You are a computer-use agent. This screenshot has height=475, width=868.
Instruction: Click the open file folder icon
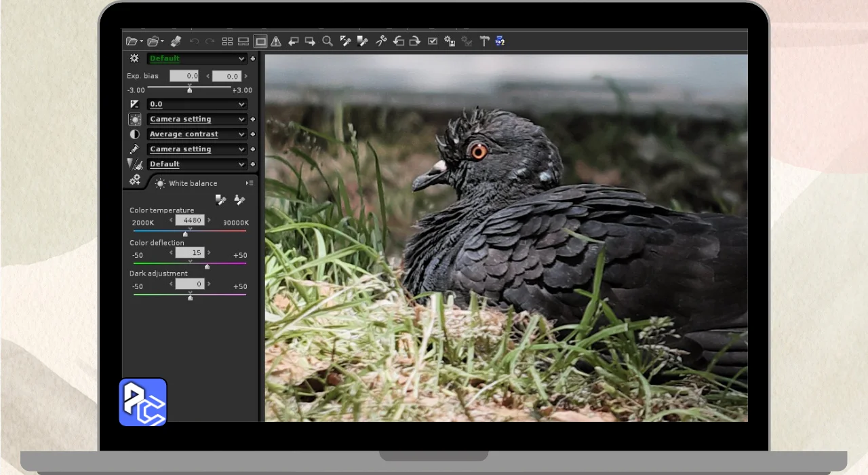click(132, 41)
